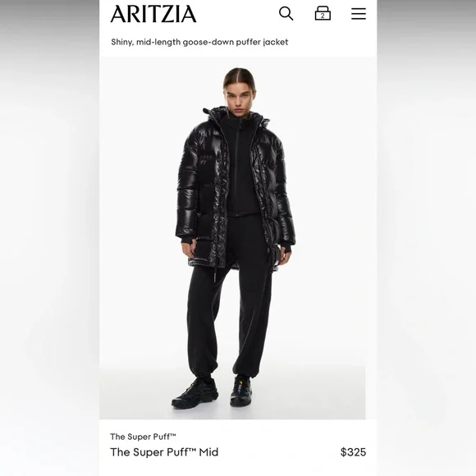Tap the model's face in the product photo

click(239, 97)
